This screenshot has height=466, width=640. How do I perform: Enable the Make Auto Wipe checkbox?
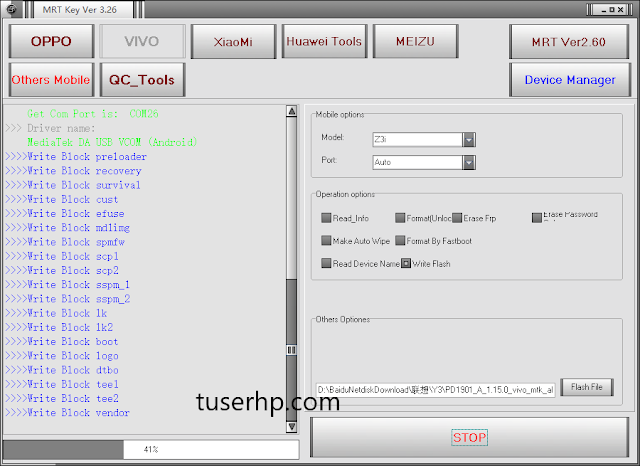(x=326, y=241)
